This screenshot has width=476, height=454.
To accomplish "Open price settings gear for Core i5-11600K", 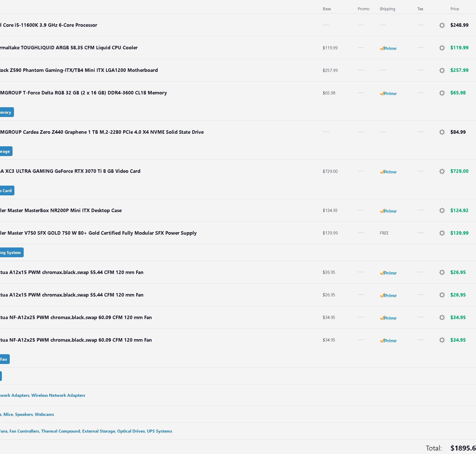I will (442, 25).
